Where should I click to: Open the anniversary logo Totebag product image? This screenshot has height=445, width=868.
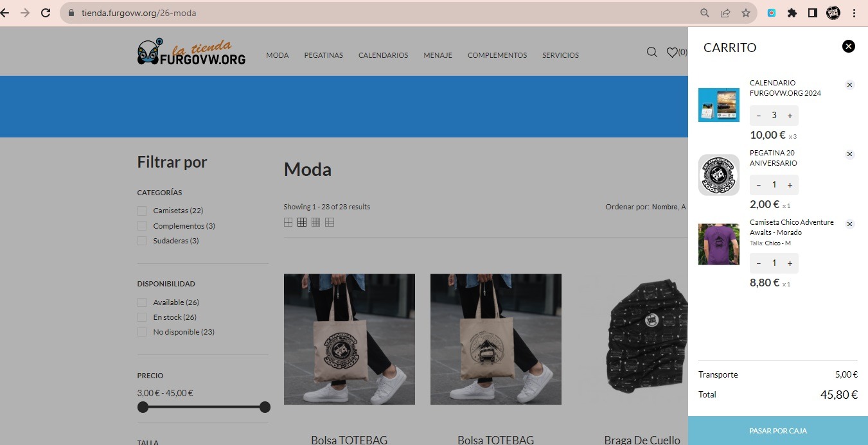[x=350, y=340]
